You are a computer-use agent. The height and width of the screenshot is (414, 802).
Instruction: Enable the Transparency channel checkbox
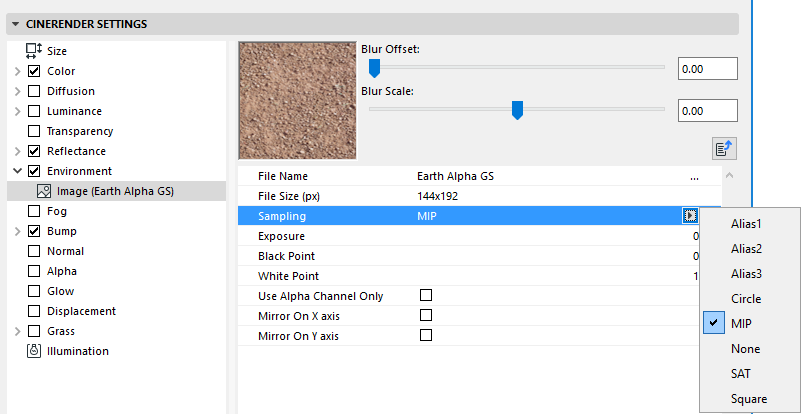click(34, 131)
